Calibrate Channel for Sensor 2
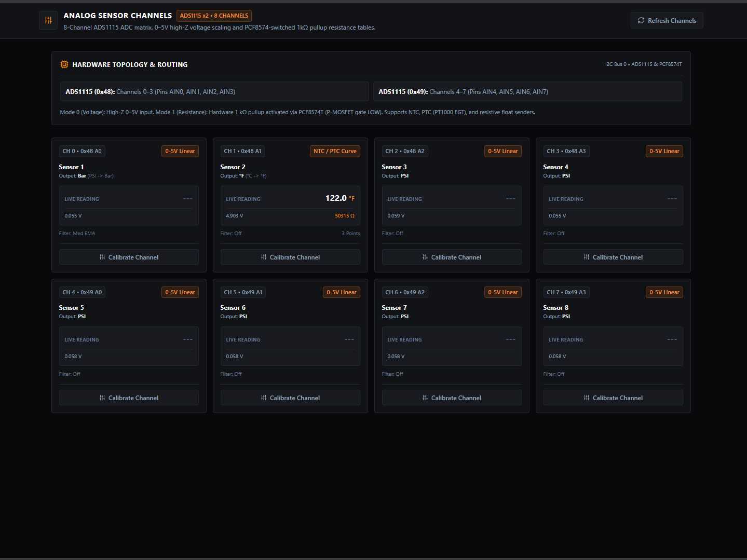The image size is (747, 560). [290, 257]
